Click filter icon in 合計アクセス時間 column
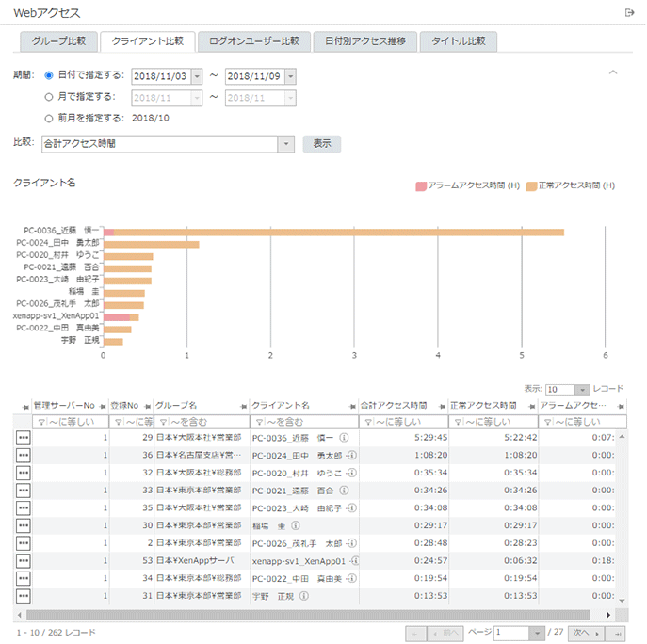Viewport: 647px width, 644px height. pos(368,421)
